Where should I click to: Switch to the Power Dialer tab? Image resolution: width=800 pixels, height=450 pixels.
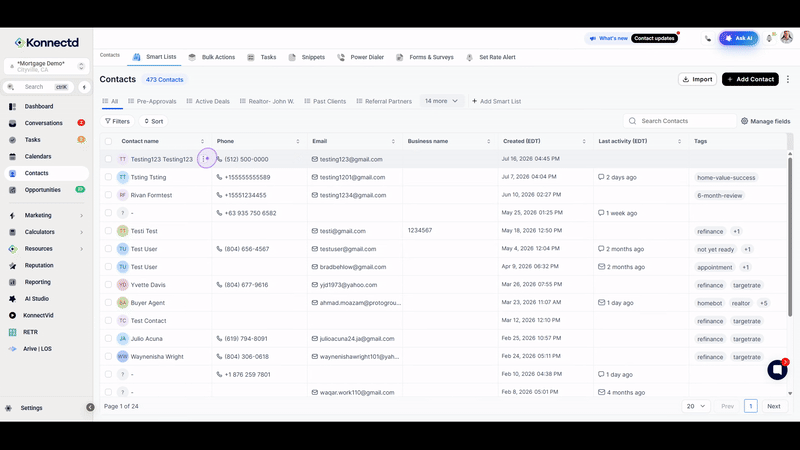click(361, 57)
